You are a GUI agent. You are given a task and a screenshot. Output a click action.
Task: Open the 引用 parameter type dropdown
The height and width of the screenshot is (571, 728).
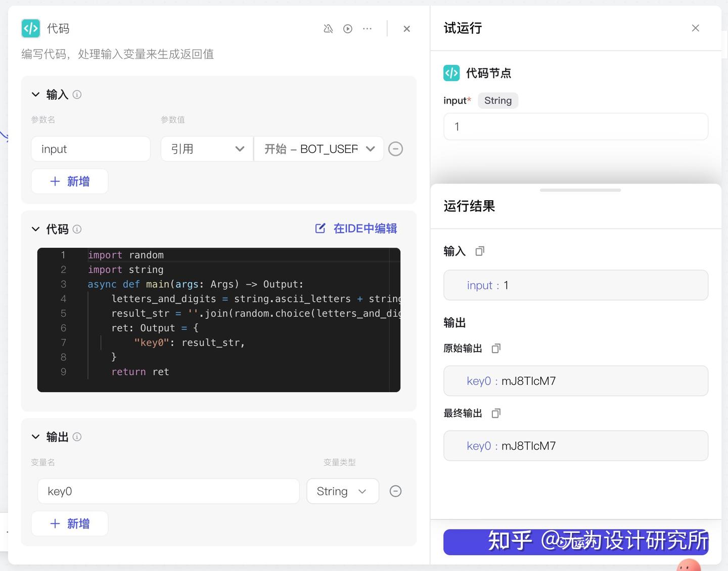pos(207,149)
